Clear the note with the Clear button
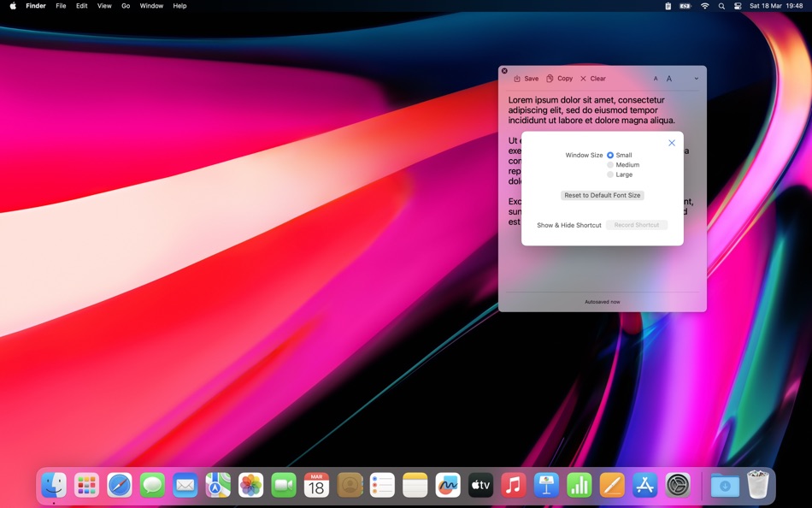Image resolution: width=812 pixels, height=508 pixels. pos(593,79)
